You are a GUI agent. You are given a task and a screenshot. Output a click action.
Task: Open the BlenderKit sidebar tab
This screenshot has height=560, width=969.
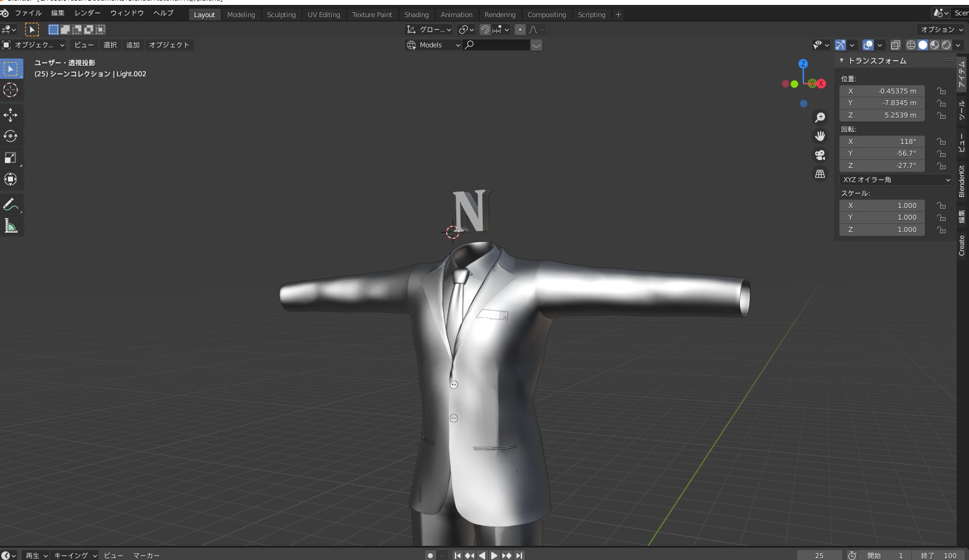pos(962,181)
